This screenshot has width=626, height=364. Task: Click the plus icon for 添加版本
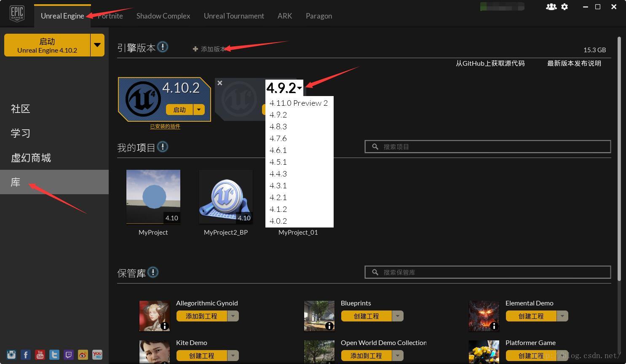195,49
